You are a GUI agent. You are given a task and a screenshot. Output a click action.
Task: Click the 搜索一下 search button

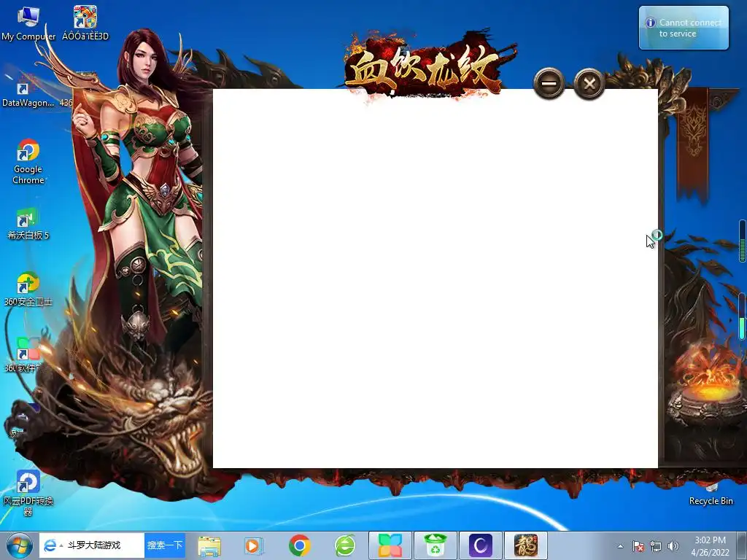point(165,545)
